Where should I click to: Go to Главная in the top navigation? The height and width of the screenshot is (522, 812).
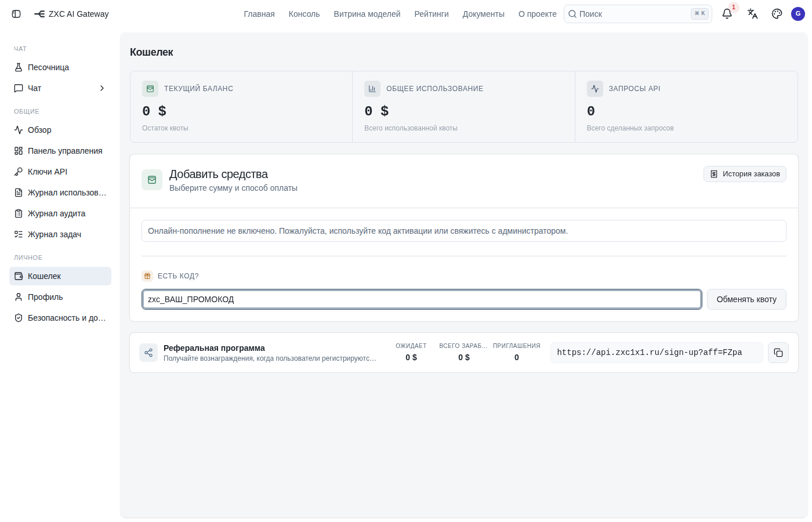259,14
